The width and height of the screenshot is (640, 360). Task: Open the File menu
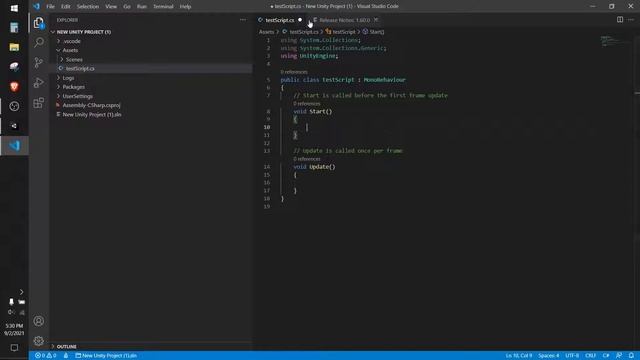(51, 7)
